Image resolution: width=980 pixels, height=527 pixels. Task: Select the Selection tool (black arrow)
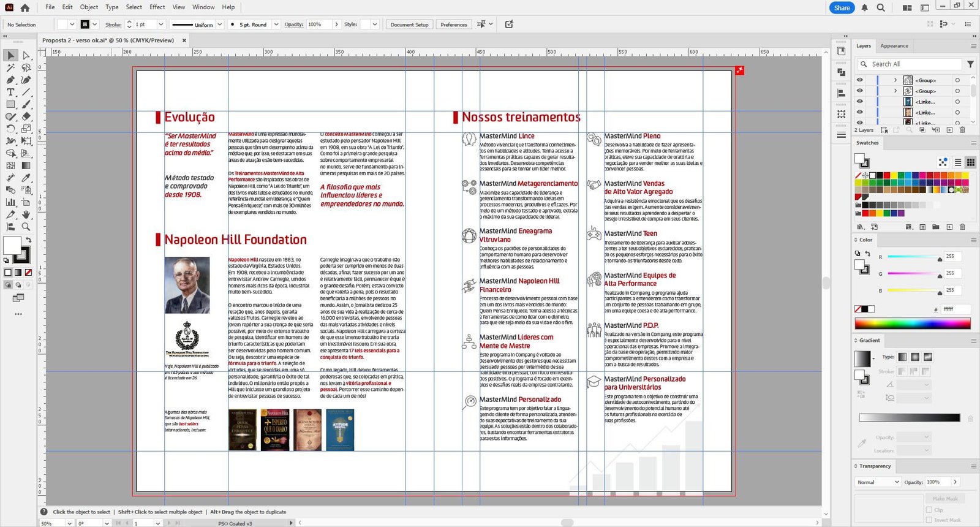pyautogui.click(x=10, y=55)
